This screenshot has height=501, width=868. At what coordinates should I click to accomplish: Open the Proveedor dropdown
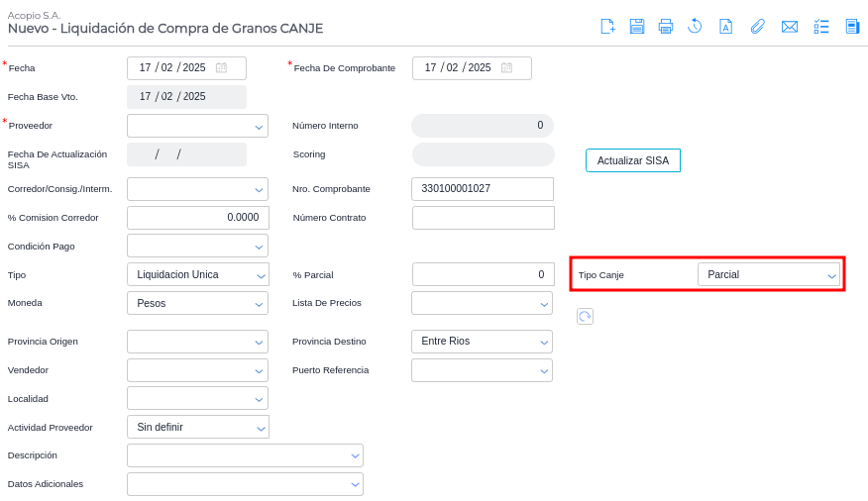point(259,127)
